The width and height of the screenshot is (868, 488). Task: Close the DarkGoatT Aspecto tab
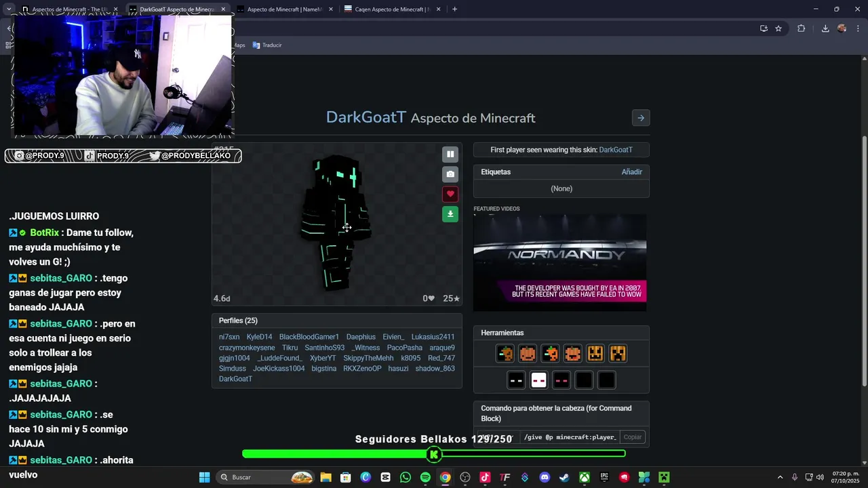click(x=223, y=9)
